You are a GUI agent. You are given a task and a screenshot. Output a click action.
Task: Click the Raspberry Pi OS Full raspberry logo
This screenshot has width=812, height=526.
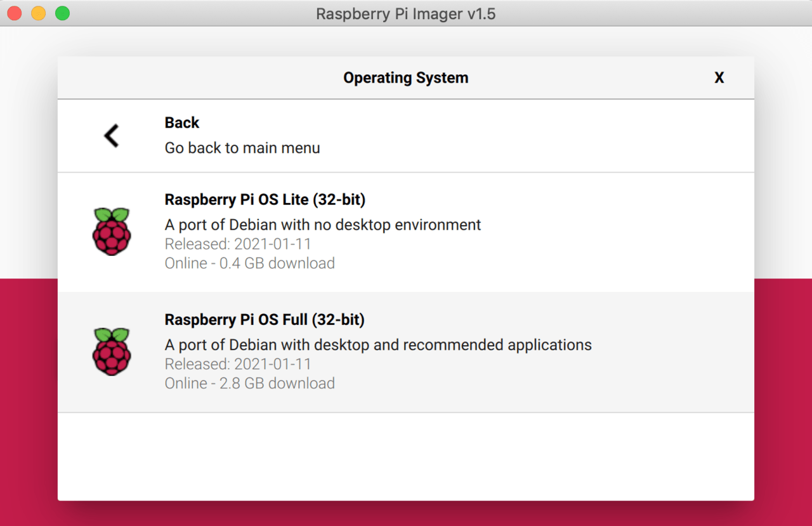coord(112,352)
